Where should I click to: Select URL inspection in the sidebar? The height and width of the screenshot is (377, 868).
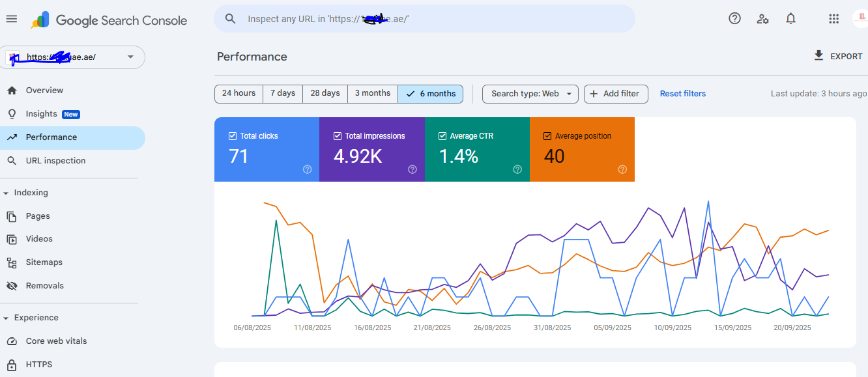point(55,160)
